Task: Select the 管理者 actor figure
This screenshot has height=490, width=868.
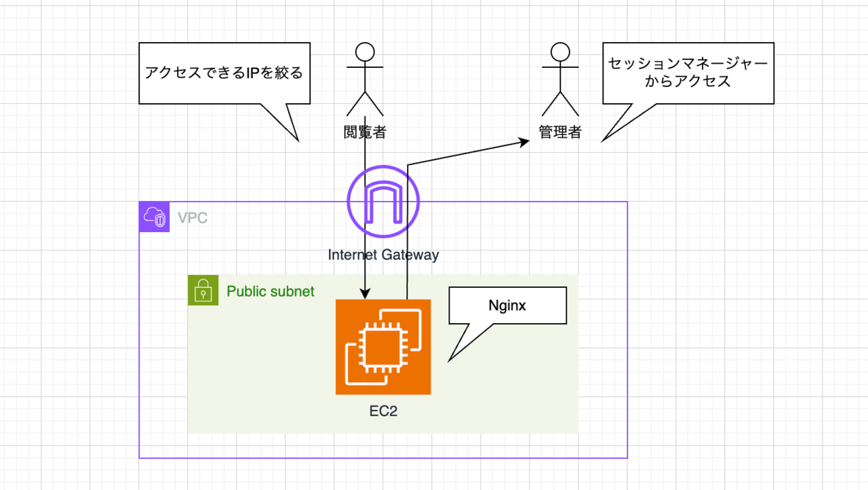Action: 559,79
